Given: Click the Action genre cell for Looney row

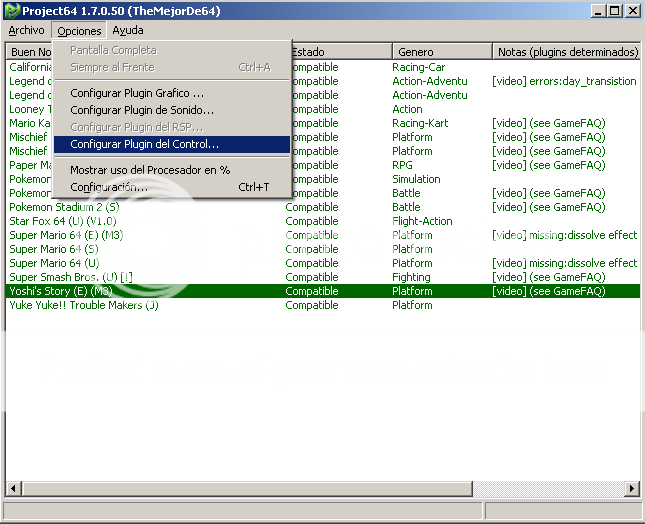Looking at the screenshot, I should (x=407, y=109).
